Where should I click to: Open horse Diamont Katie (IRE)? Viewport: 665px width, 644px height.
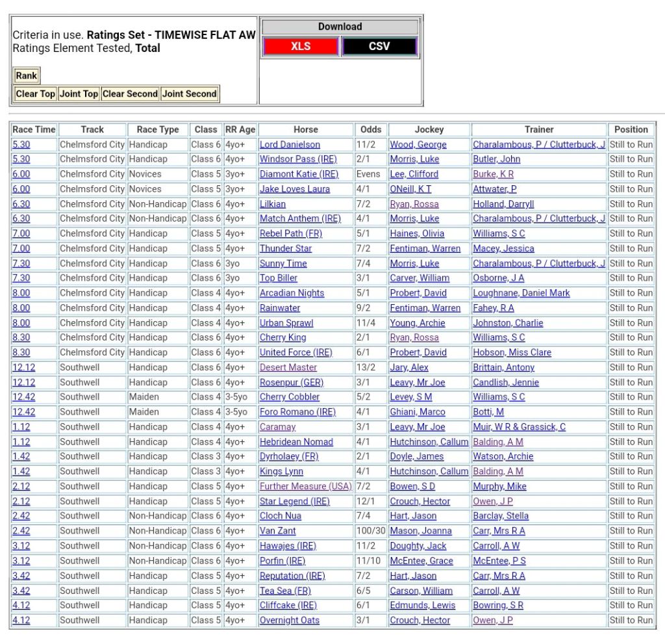click(299, 174)
